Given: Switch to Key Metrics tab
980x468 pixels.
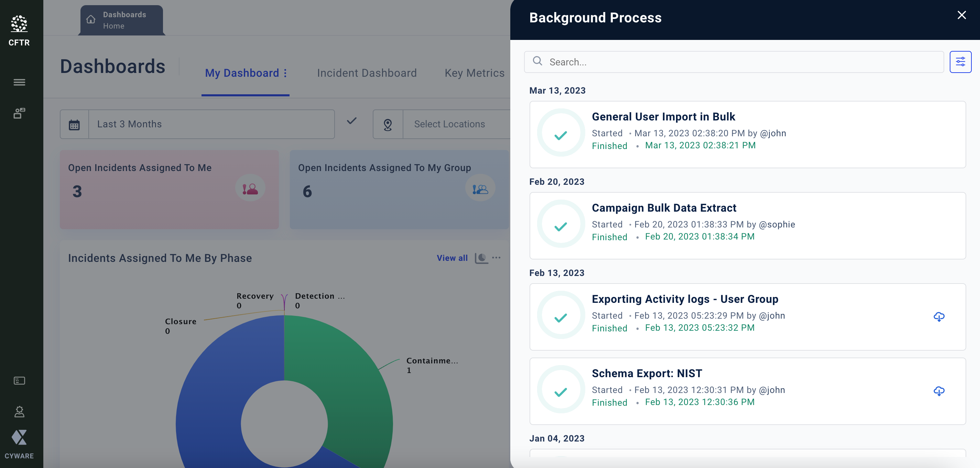Looking at the screenshot, I should click(474, 73).
